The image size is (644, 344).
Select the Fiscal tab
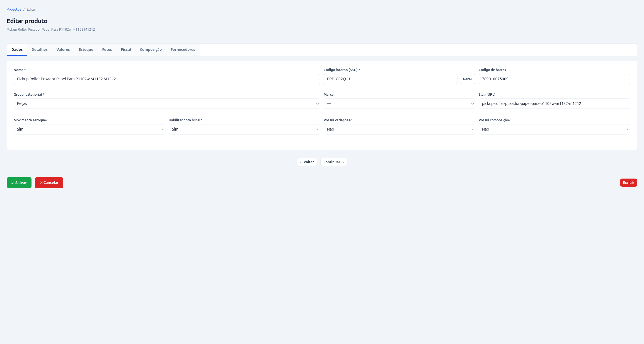[126, 50]
